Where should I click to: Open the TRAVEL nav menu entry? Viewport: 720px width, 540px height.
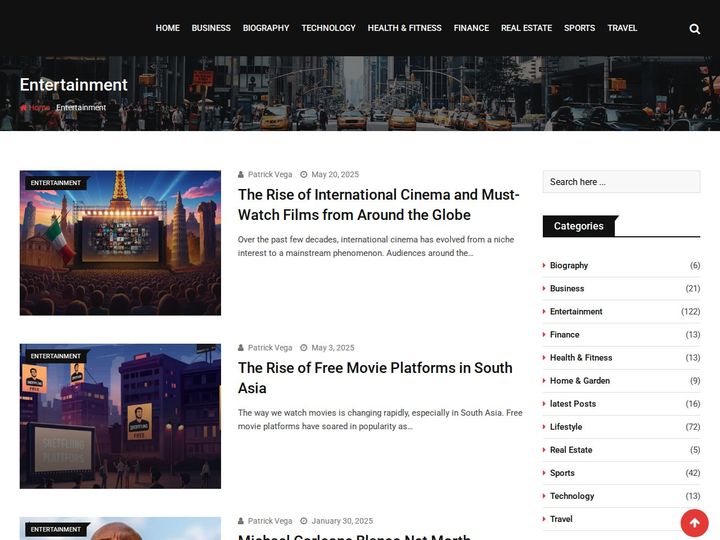pyautogui.click(x=622, y=28)
